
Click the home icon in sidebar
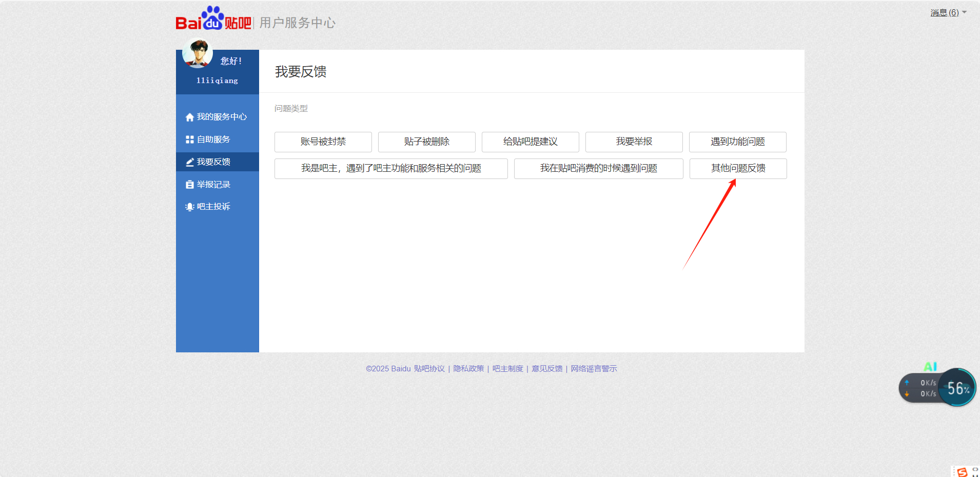coord(189,117)
